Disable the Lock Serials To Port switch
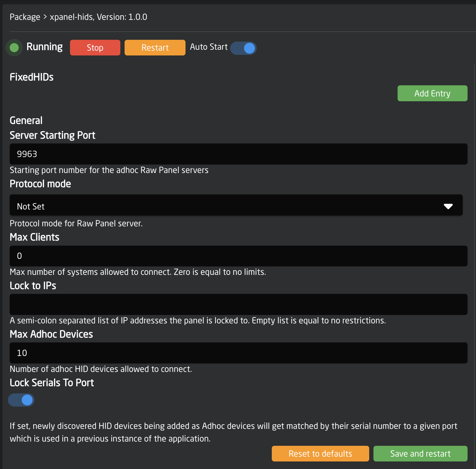 21,400
